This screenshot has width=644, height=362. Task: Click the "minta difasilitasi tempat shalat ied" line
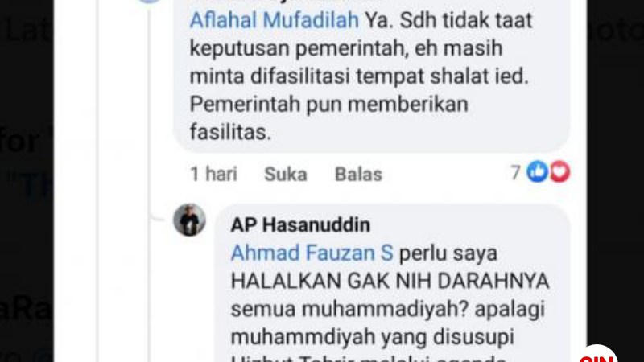359,76
